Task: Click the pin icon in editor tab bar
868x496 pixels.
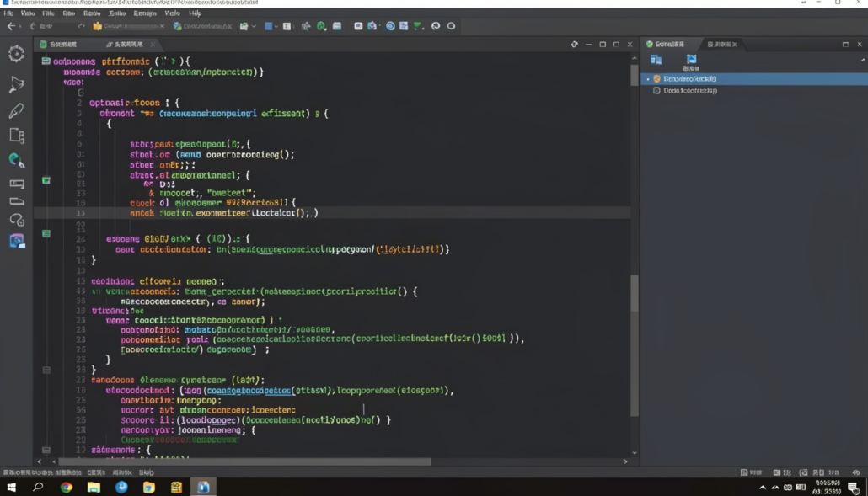Action: tap(574, 44)
